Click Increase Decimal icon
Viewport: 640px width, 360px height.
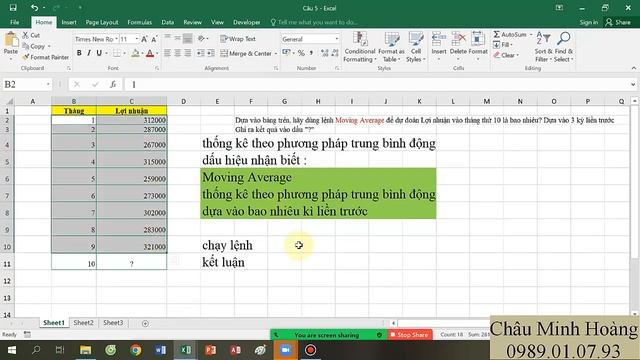click(x=325, y=53)
